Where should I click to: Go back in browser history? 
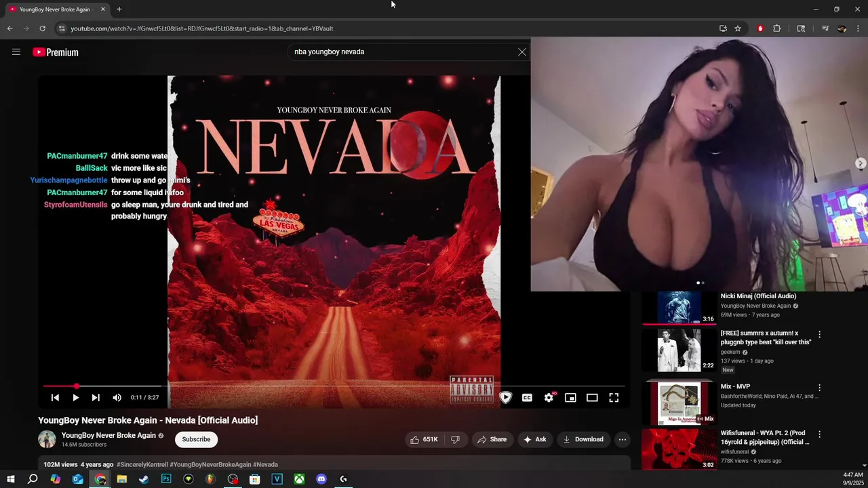pyautogui.click(x=9, y=28)
